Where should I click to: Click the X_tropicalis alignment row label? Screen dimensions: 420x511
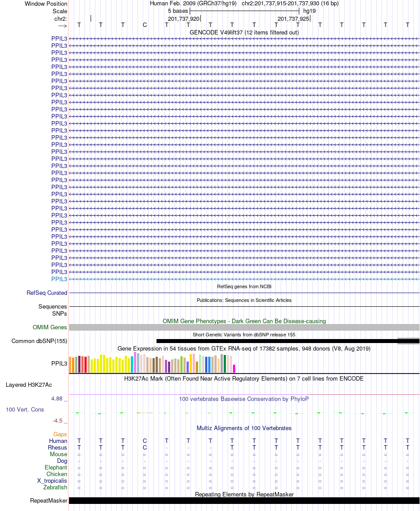click(52, 480)
